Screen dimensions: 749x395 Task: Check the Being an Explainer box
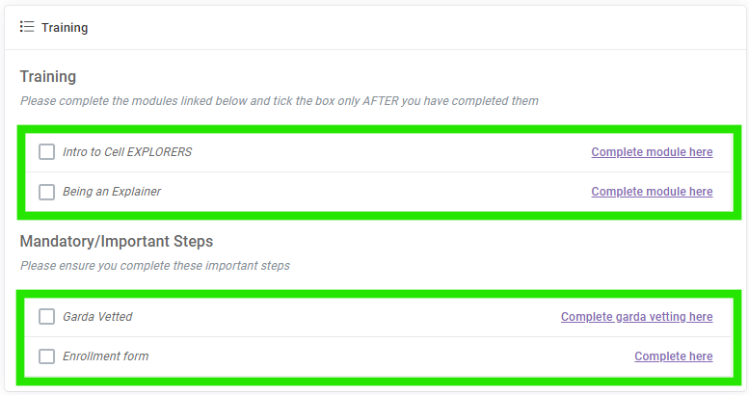pos(46,192)
